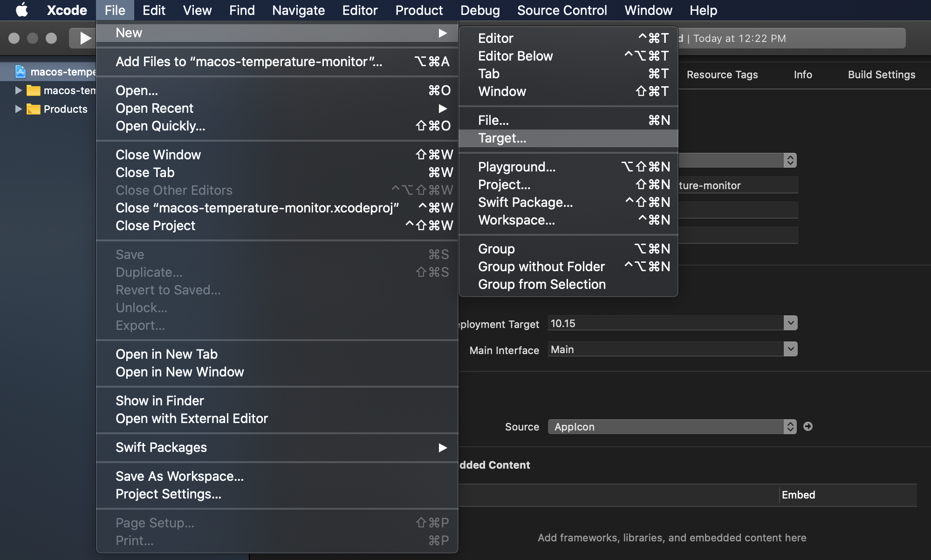The height and width of the screenshot is (560, 931).
Task: Select New Editor option
Action: pyautogui.click(x=568, y=38)
